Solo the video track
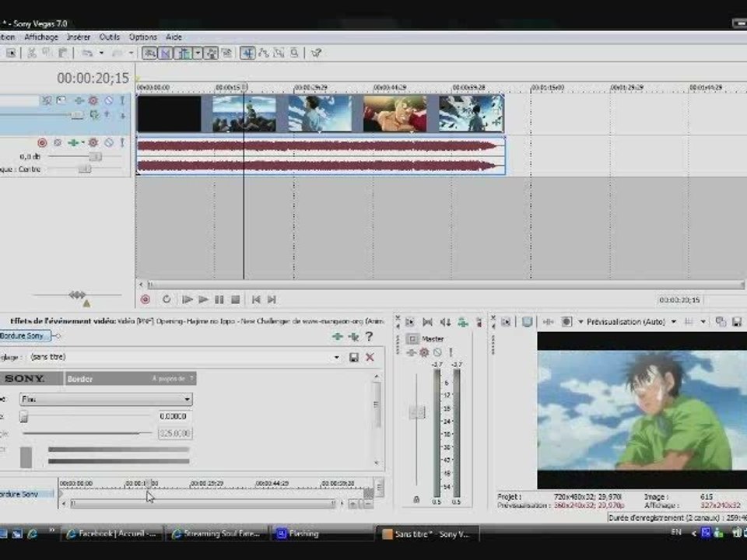This screenshot has width=747, height=560. click(x=122, y=100)
